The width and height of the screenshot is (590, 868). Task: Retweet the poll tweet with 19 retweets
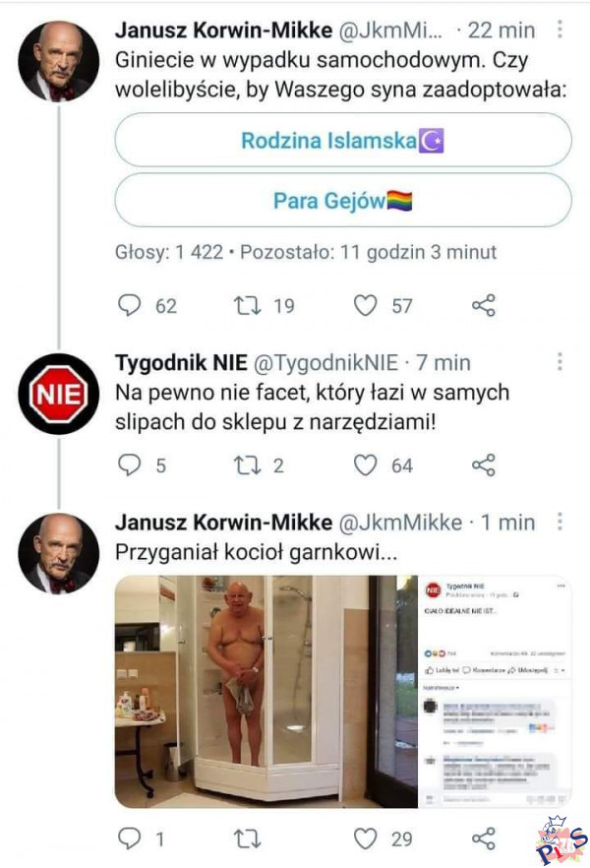(246, 306)
